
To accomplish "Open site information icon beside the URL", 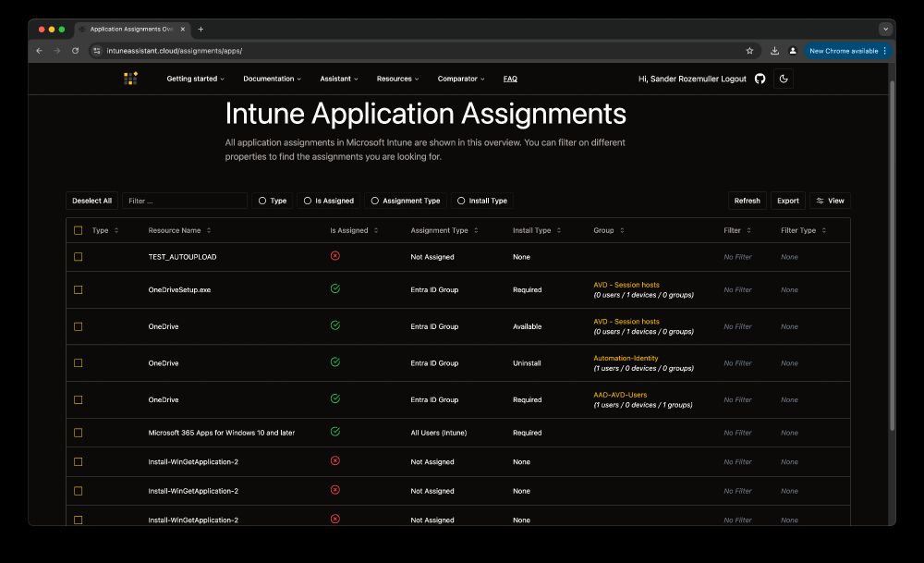I will pyautogui.click(x=97, y=51).
